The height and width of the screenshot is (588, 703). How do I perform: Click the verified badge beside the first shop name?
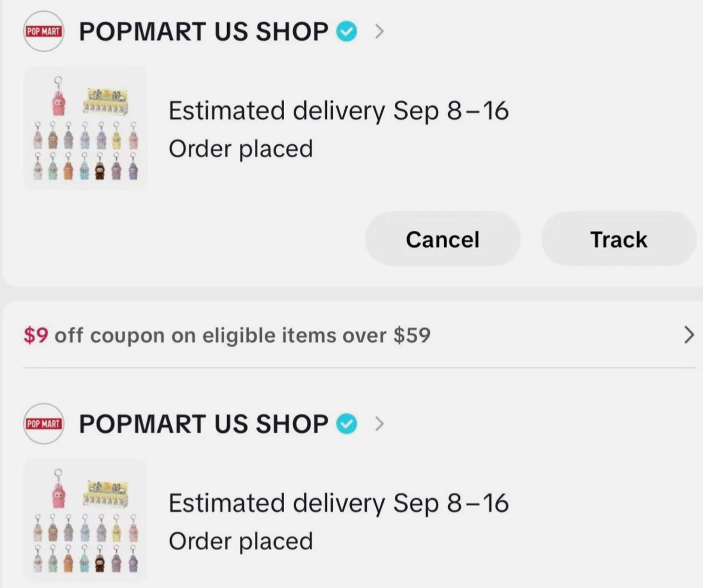347,32
